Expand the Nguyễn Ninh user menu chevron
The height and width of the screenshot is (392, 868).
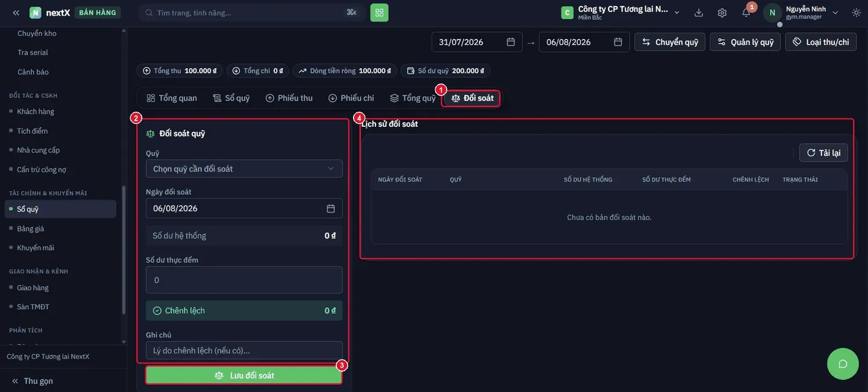pyautogui.click(x=835, y=12)
